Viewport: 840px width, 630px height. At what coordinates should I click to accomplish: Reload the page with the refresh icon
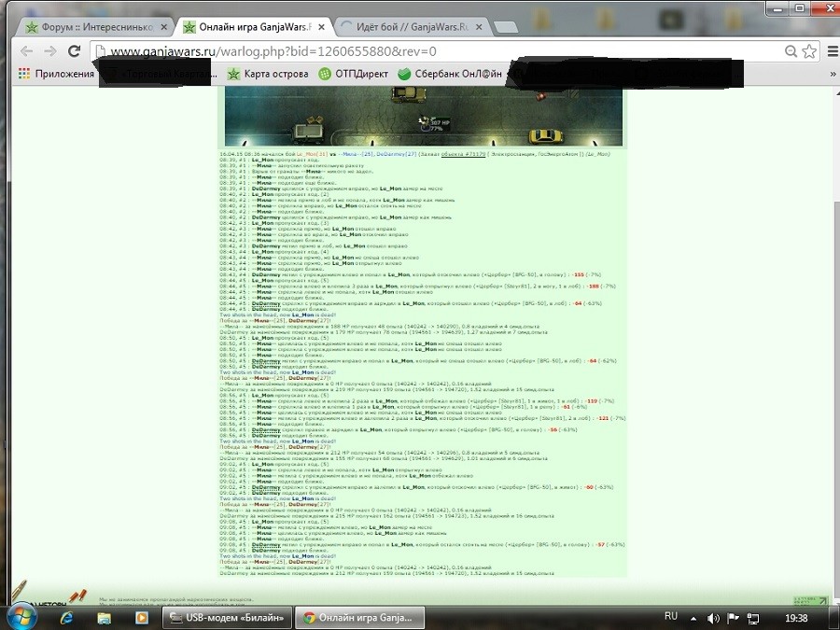(74, 51)
